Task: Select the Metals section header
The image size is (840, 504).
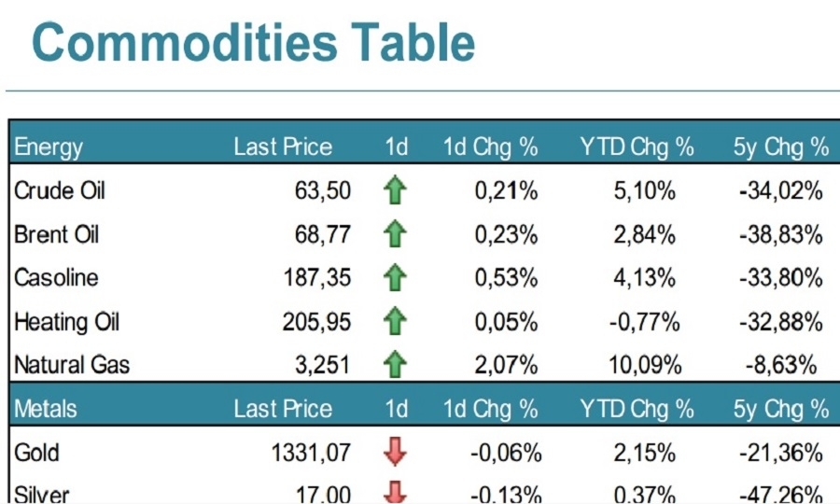Action: pos(45,409)
